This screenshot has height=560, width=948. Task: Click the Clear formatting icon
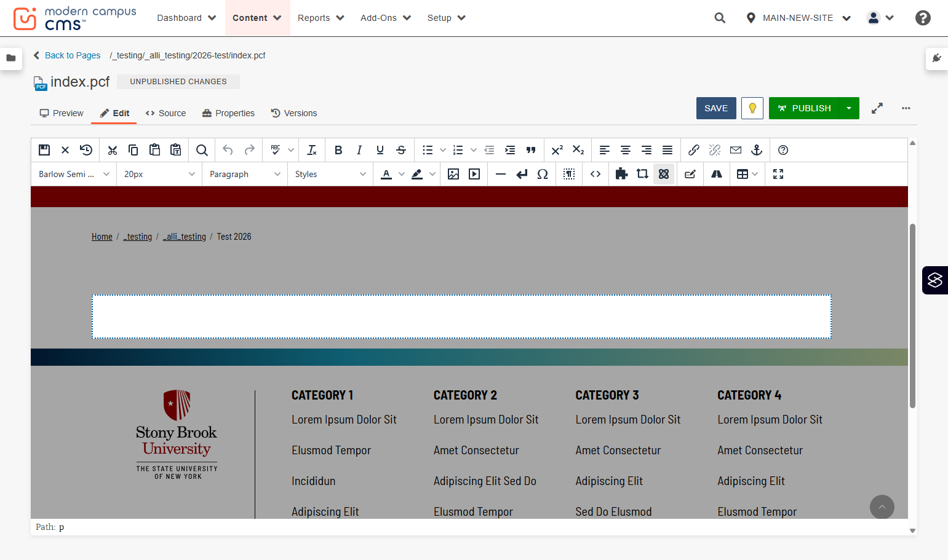tap(312, 150)
